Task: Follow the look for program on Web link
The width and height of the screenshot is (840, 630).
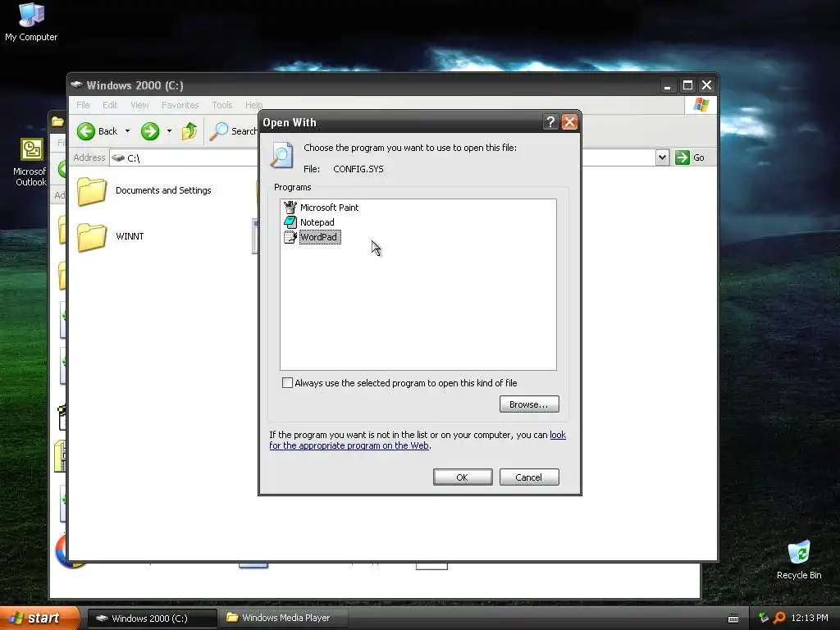Action: pyautogui.click(x=418, y=440)
